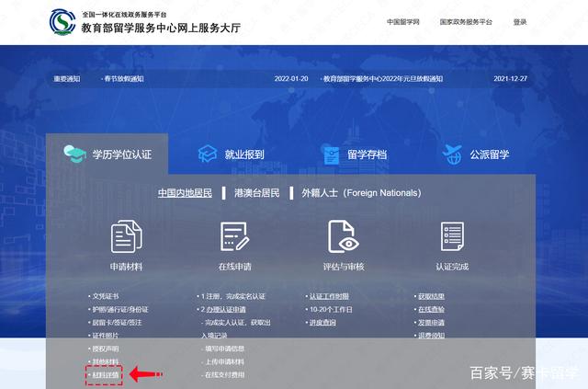Open the 发票申请 link
The width and height of the screenshot is (588, 389).
pyautogui.click(x=431, y=323)
